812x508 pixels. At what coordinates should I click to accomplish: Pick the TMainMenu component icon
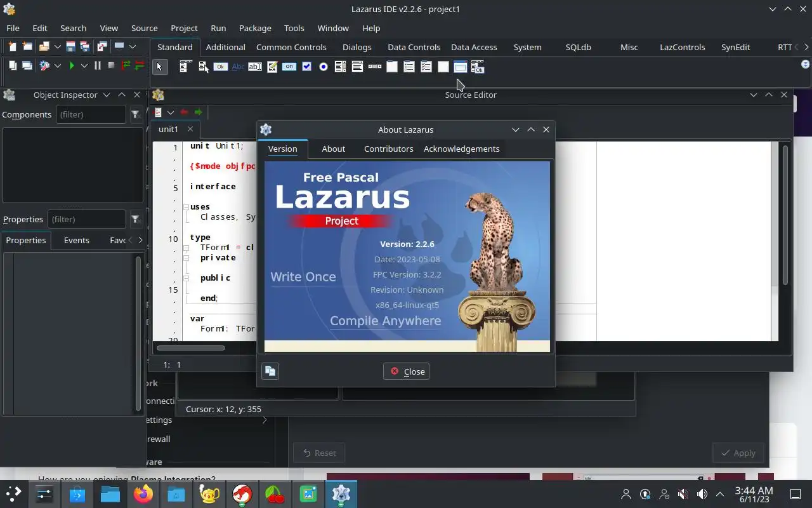click(x=185, y=67)
